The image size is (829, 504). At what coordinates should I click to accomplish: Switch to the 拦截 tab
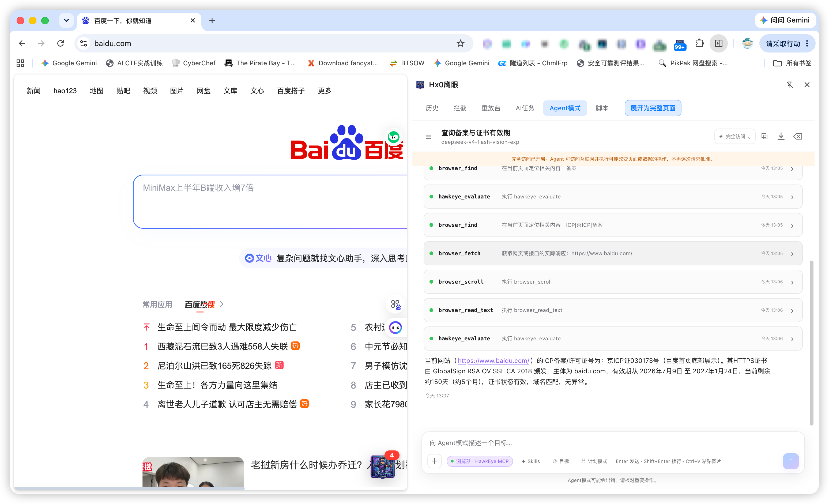(459, 108)
